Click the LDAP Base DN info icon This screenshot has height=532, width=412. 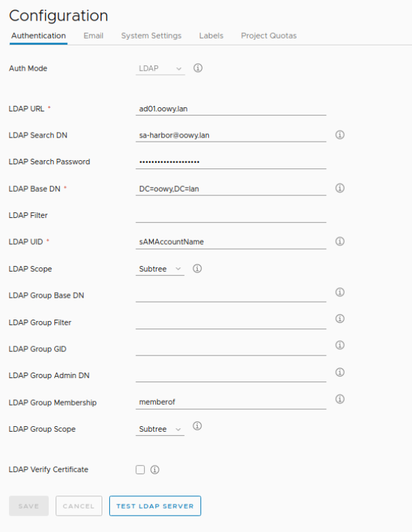pyautogui.click(x=339, y=188)
